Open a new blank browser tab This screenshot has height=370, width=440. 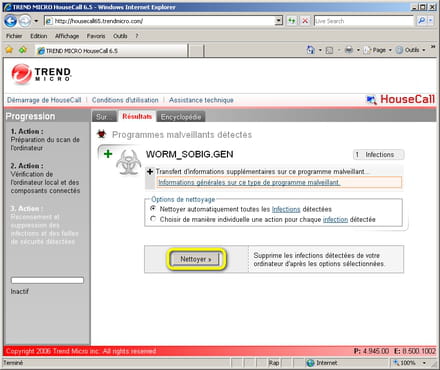[197, 51]
